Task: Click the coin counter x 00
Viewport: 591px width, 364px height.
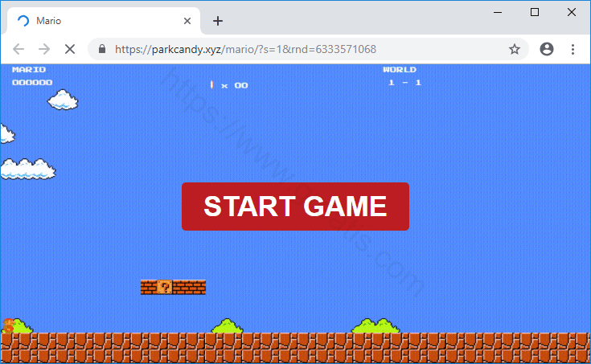Action: 229,85
